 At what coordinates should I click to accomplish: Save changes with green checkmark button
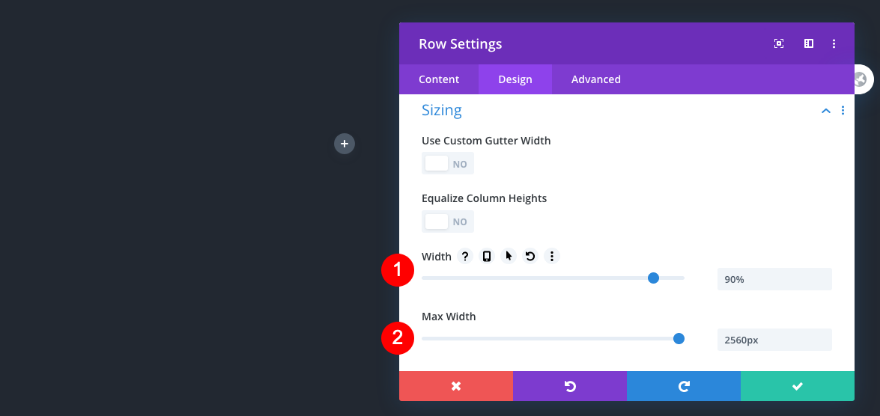coord(797,386)
